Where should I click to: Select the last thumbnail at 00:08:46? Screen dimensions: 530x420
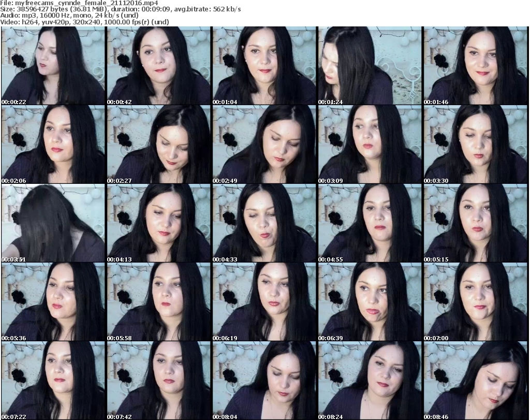coord(475,381)
